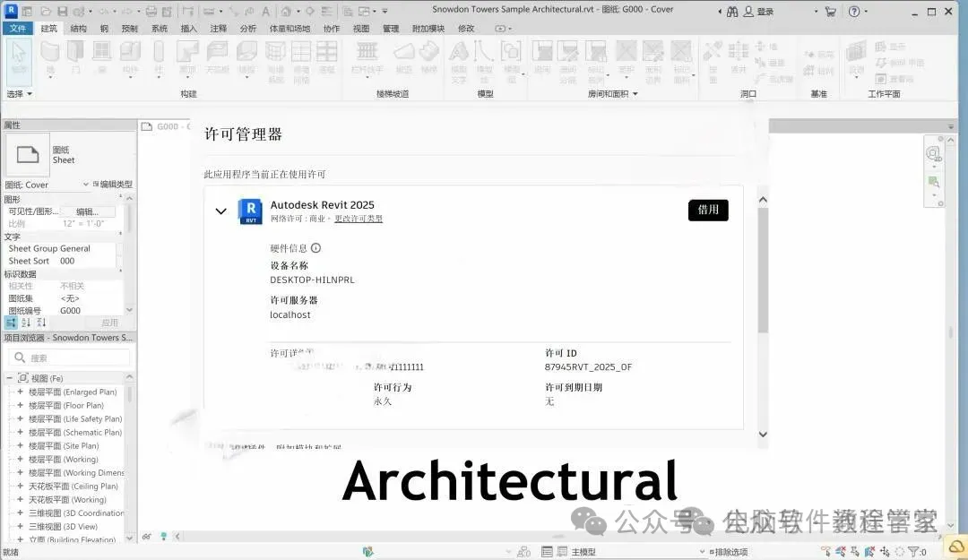Click the Autodesk Revit 2025 product icon
Image resolution: width=968 pixels, height=560 pixels.
click(x=250, y=211)
